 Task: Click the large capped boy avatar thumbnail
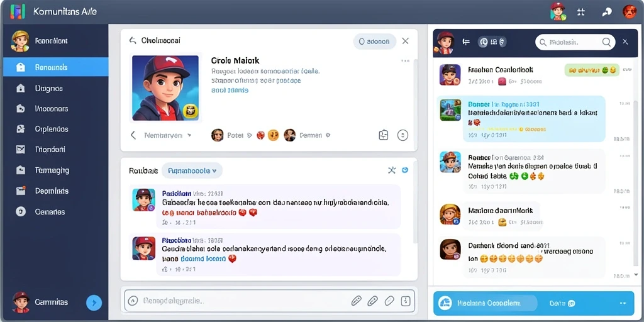tap(165, 88)
